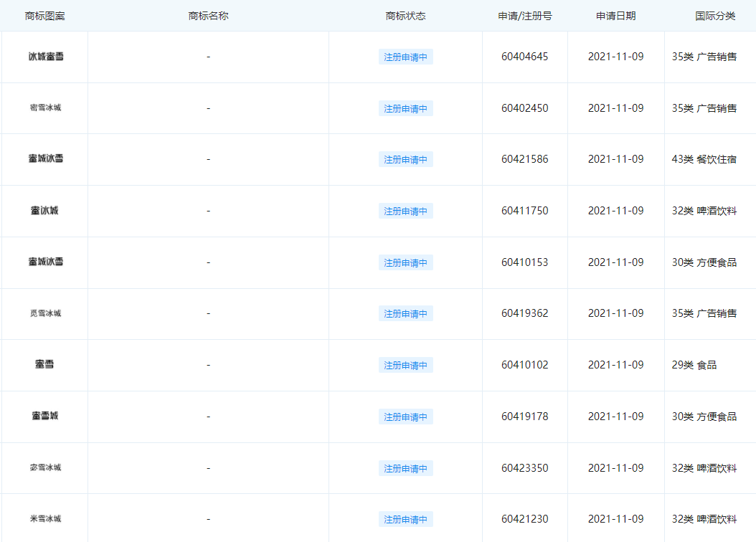Click 注册申请中 status badge for 60421586
Image resolution: width=756 pixels, height=542 pixels.
405,159
